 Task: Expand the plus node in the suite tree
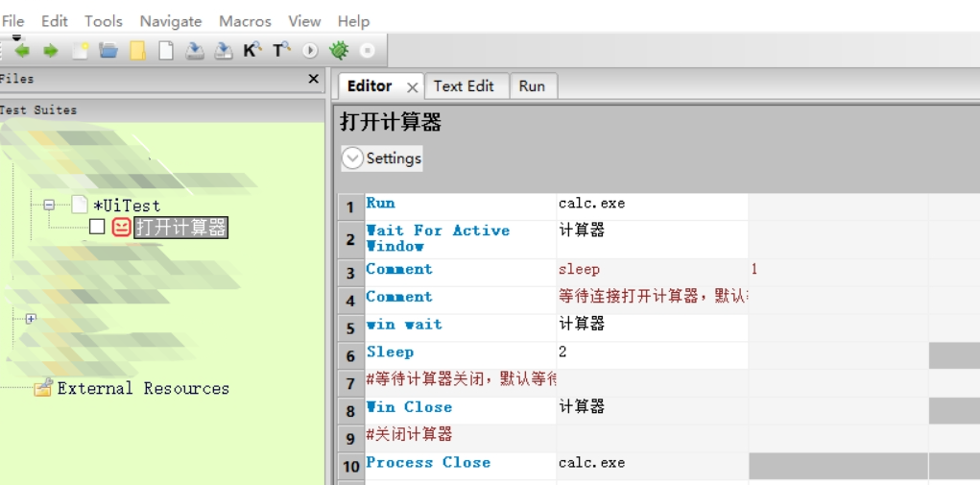31,319
